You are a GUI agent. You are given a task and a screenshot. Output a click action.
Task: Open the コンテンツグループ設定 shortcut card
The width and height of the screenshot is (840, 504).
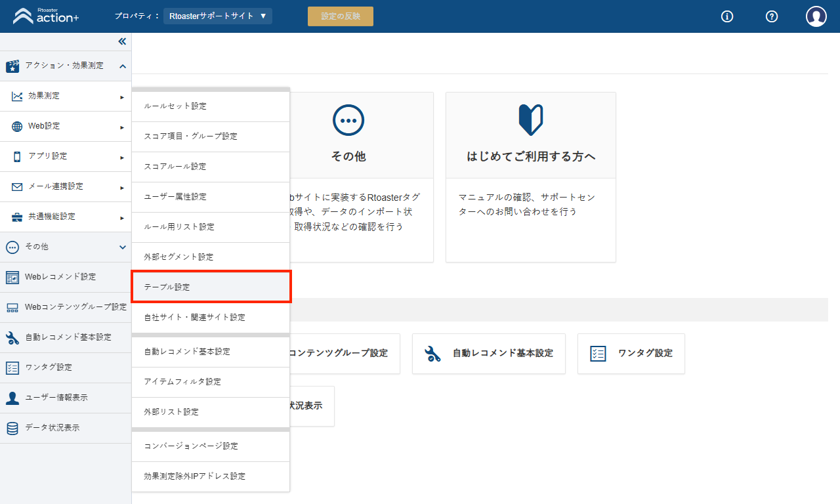345,354
